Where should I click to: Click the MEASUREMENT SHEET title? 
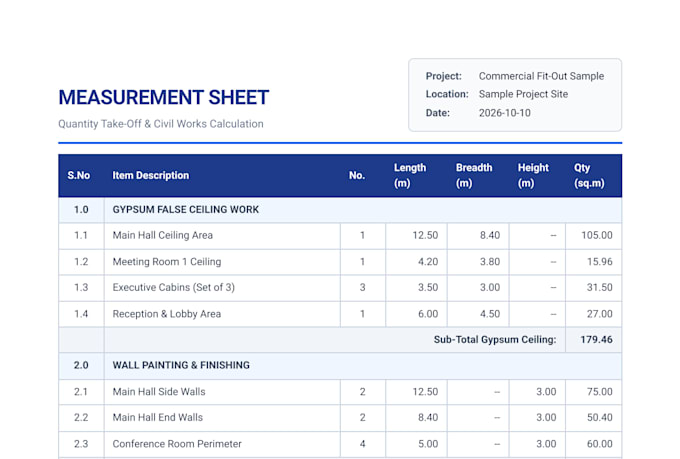(164, 97)
